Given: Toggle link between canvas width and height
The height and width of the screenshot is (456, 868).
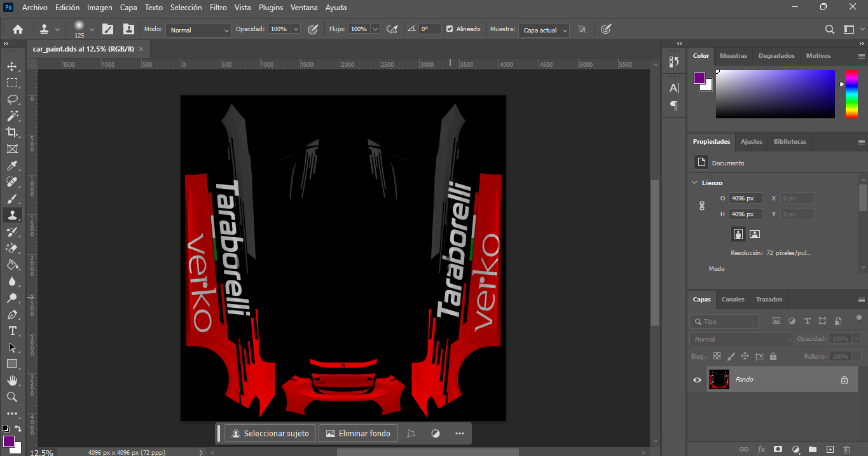Looking at the screenshot, I should (702, 206).
